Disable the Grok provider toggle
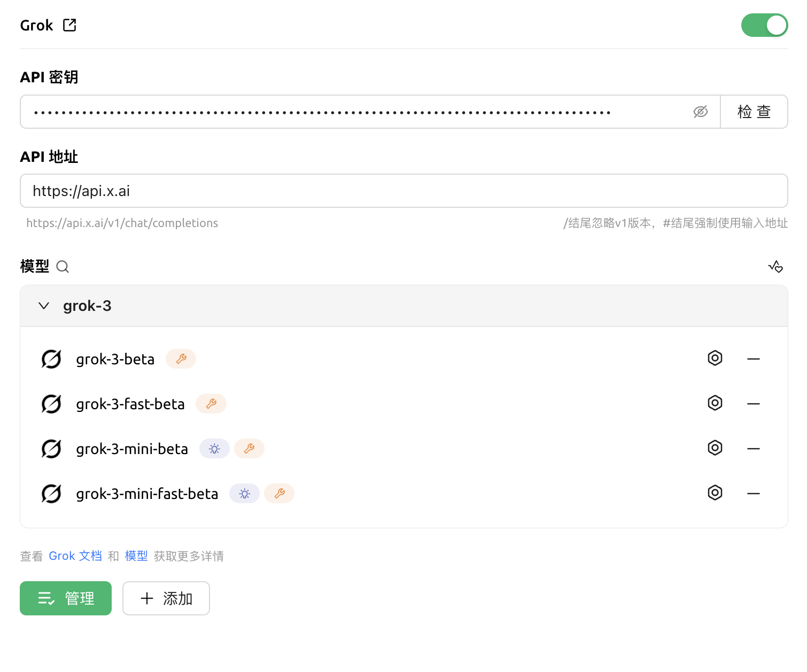Screen dimensions: 807x672 pyautogui.click(x=765, y=25)
